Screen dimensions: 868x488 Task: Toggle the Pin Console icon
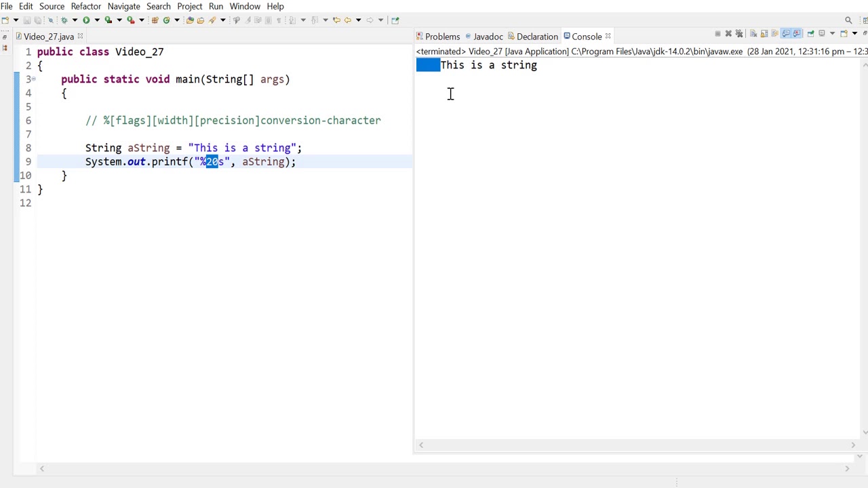(x=811, y=33)
